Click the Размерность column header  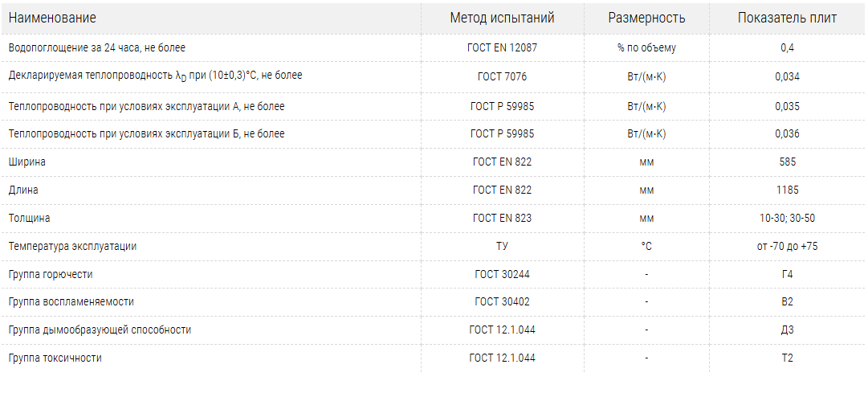pyautogui.click(x=646, y=18)
